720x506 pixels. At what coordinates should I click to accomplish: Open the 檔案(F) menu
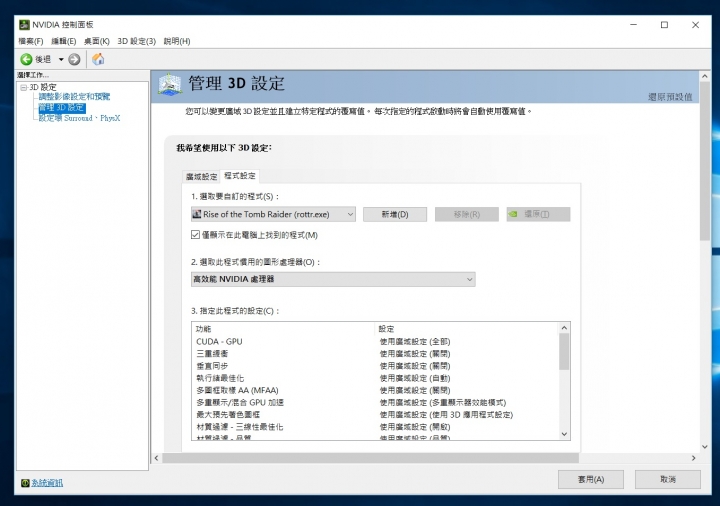31,41
